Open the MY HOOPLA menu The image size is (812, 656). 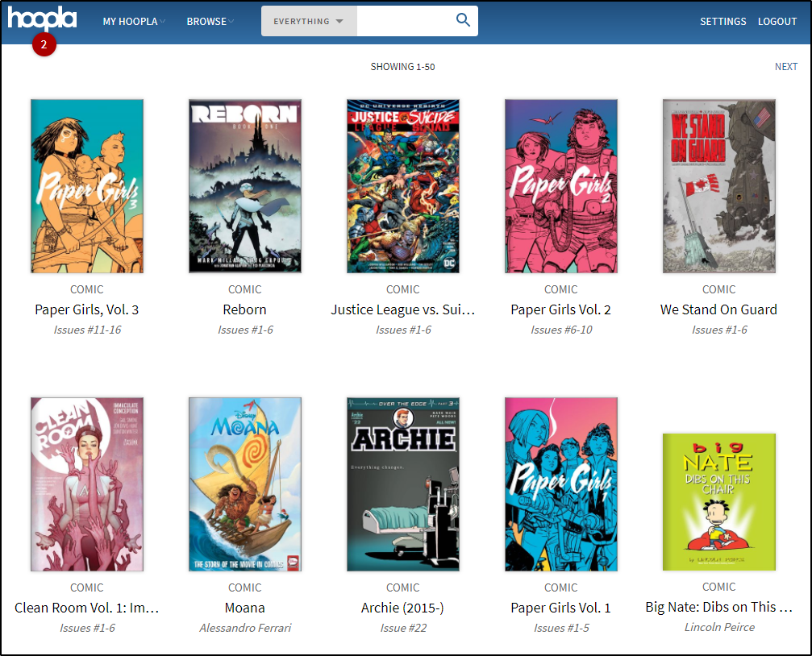tap(134, 21)
